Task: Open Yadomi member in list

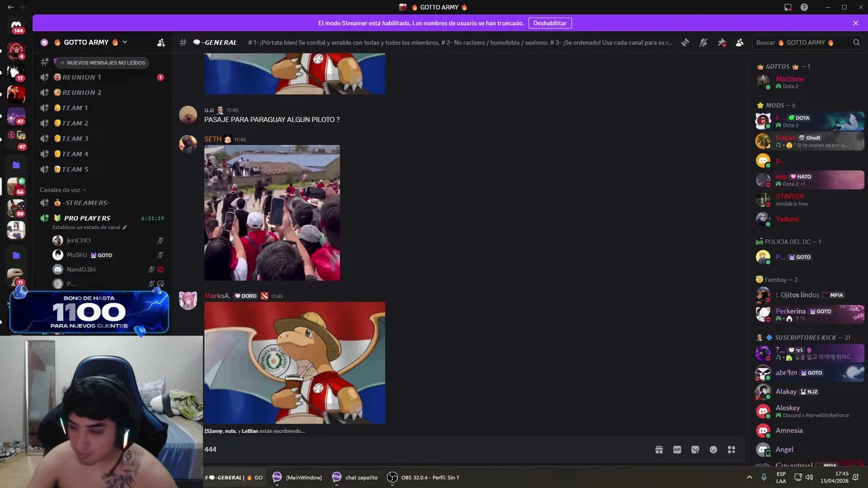Action: pyautogui.click(x=810, y=219)
